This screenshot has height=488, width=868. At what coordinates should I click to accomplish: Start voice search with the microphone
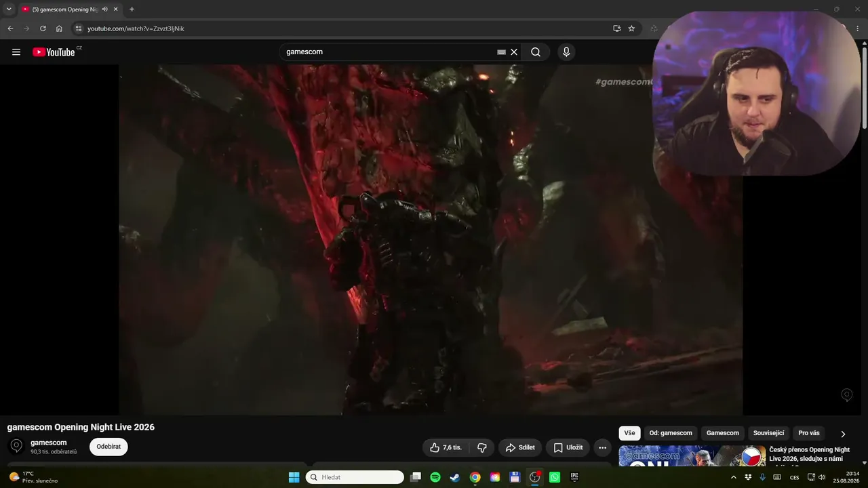(566, 52)
